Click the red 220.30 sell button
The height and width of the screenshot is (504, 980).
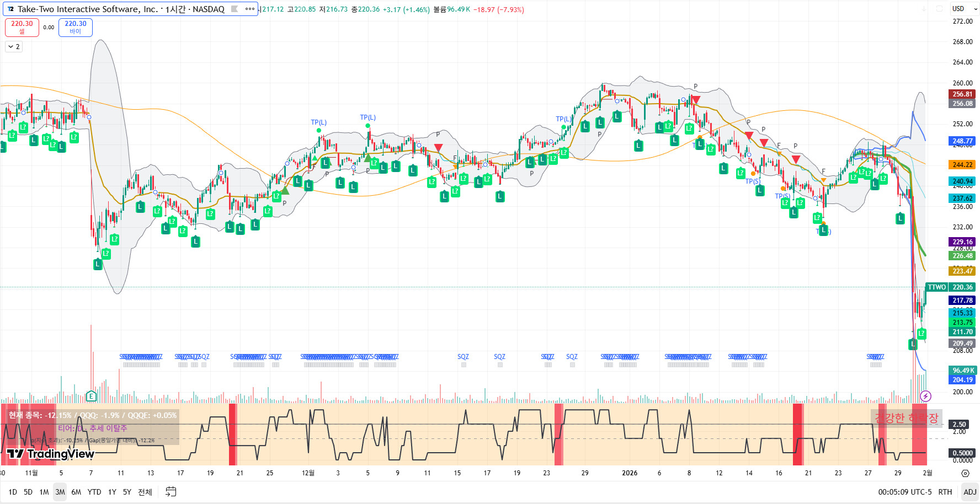click(x=22, y=27)
